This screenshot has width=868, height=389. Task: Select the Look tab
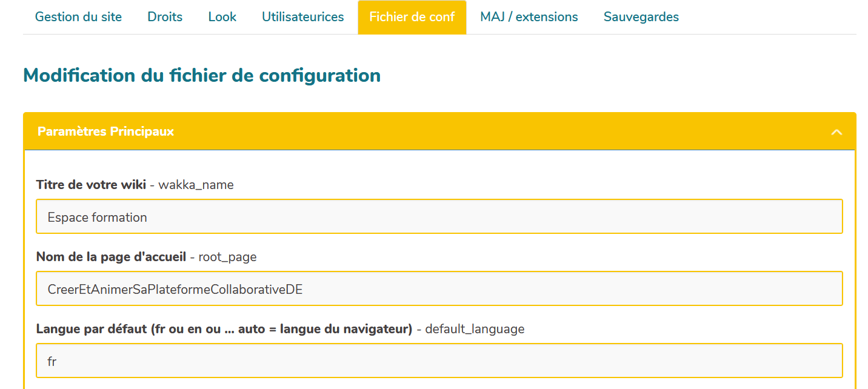pos(222,17)
